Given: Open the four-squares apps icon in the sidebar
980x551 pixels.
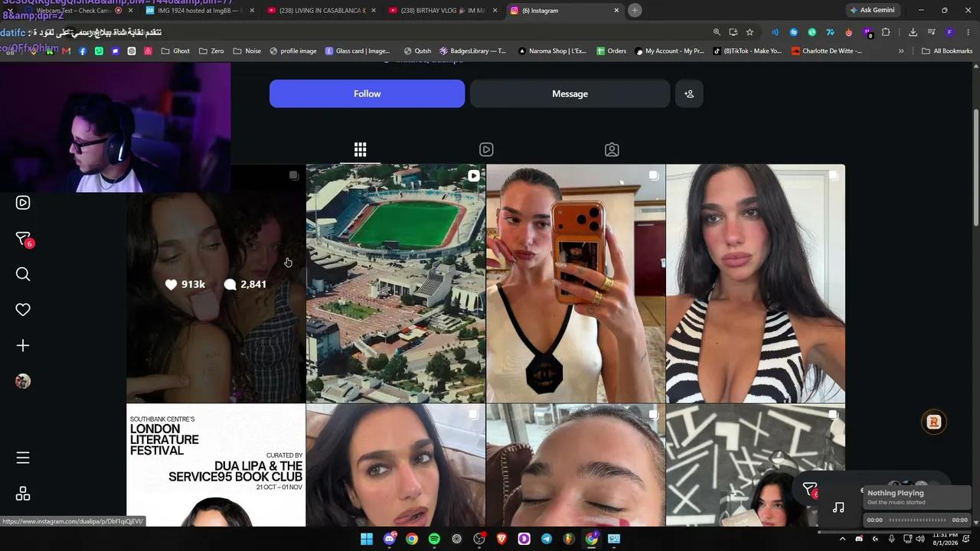Looking at the screenshot, I should pos(23,494).
